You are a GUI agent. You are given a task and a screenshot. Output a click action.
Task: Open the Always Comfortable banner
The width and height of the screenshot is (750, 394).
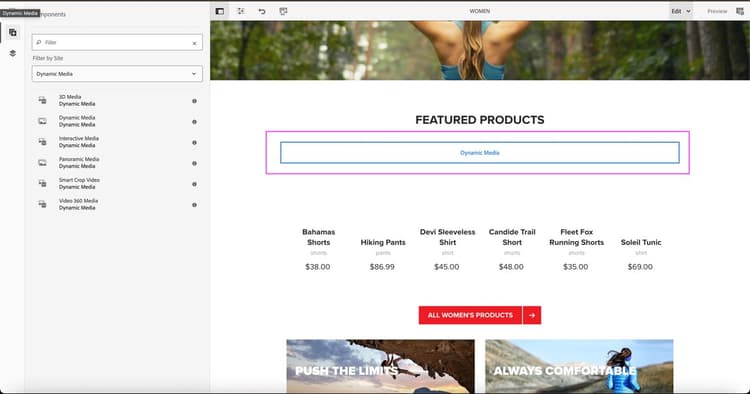pyautogui.click(x=579, y=366)
